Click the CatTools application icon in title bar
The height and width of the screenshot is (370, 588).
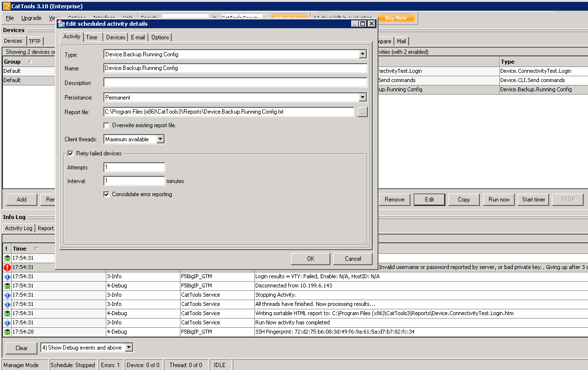point(6,6)
